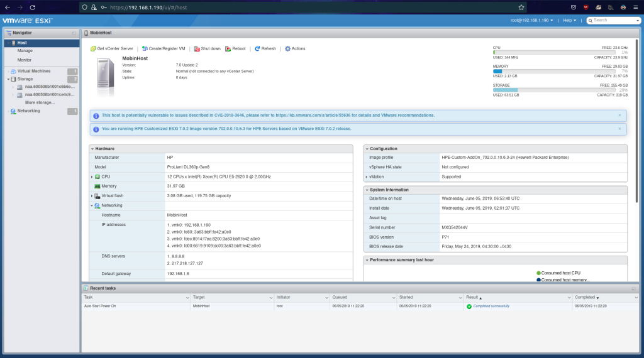Image resolution: width=644 pixels, height=358 pixels.
Task: Click the Create/Register VM icon
Action: 144,48
